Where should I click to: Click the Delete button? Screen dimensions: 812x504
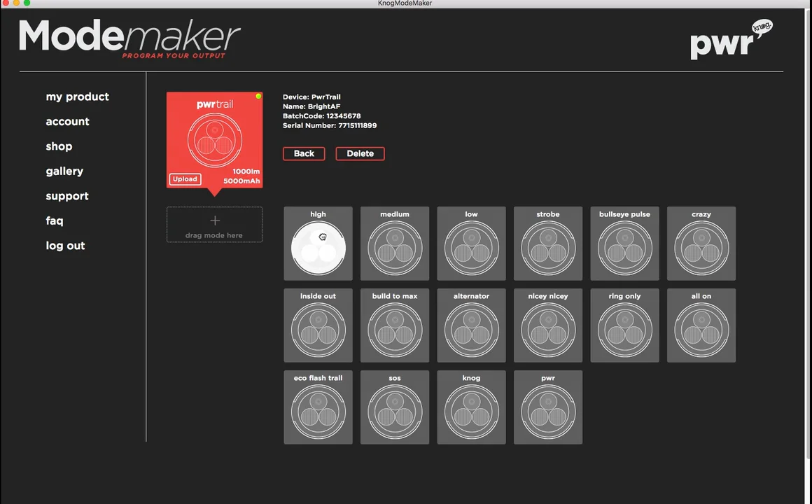[360, 153]
